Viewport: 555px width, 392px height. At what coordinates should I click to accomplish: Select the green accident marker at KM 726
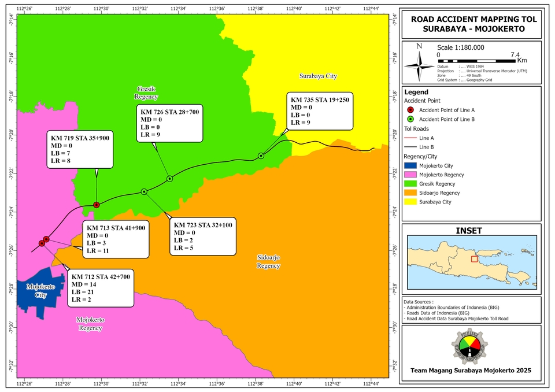pyautogui.click(x=169, y=179)
